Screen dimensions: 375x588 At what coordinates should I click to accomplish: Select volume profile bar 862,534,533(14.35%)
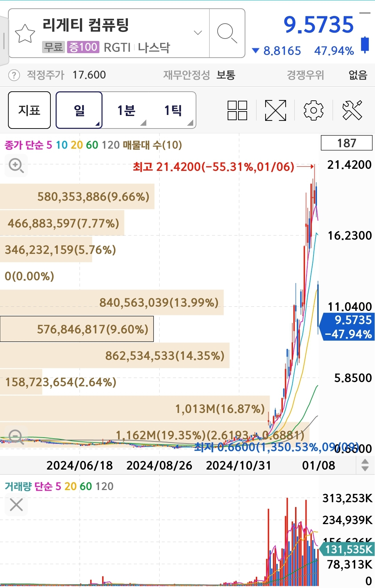point(115,355)
